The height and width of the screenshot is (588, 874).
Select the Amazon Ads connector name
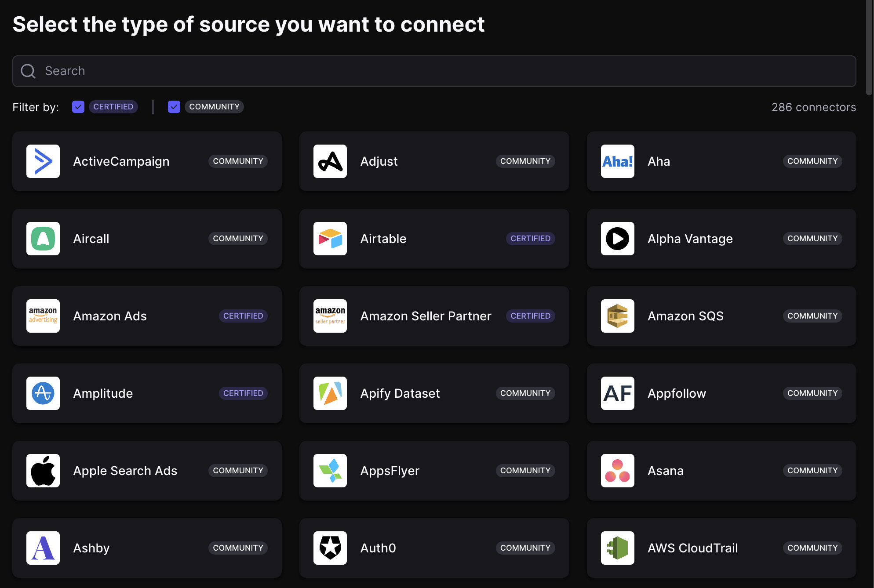(x=110, y=316)
